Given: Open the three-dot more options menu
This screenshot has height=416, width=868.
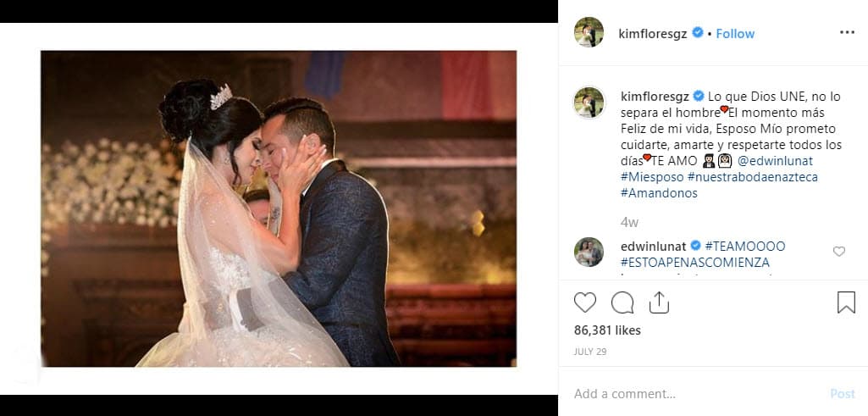Looking at the screenshot, I should [x=847, y=33].
